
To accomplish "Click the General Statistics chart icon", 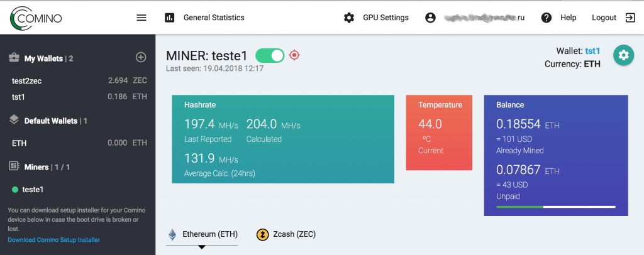I will (x=169, y=18).
